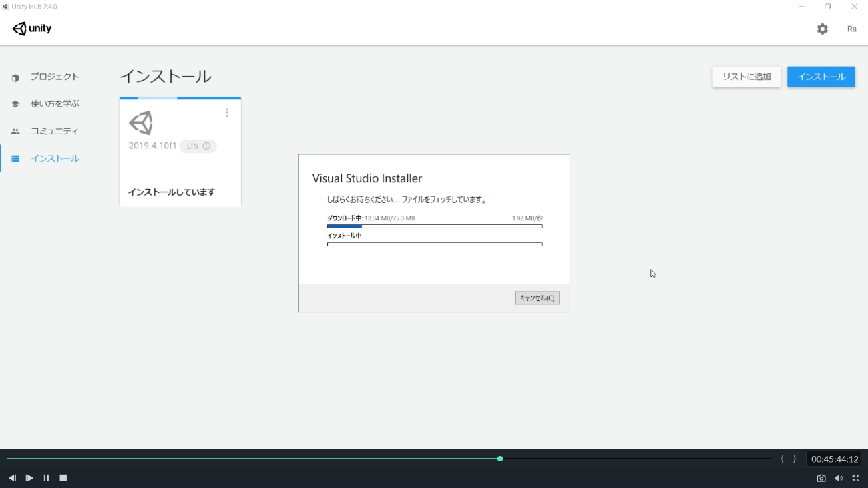Screen dimensions: 868x488
Task: Click the unity logo in the header
Action: [32, 29]
